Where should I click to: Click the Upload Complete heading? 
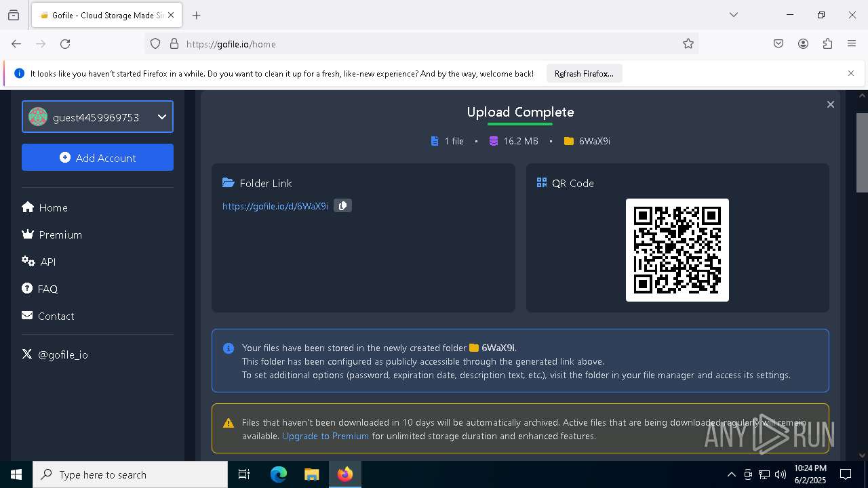(x=520, y=112)
